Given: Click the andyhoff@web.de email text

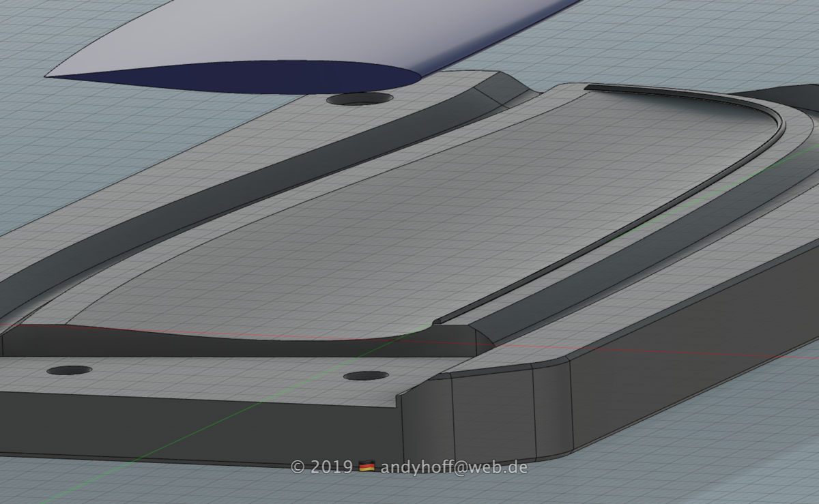Looking at the screenshot, I should coord(453,467).
